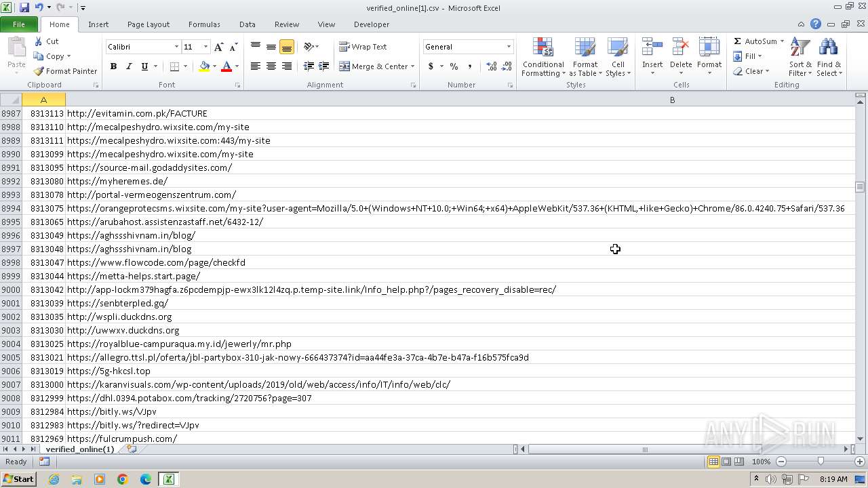The height and width of the screenshot is (488, 868).
Task: Select the Format Painter brush
Action: coord(39,71)
